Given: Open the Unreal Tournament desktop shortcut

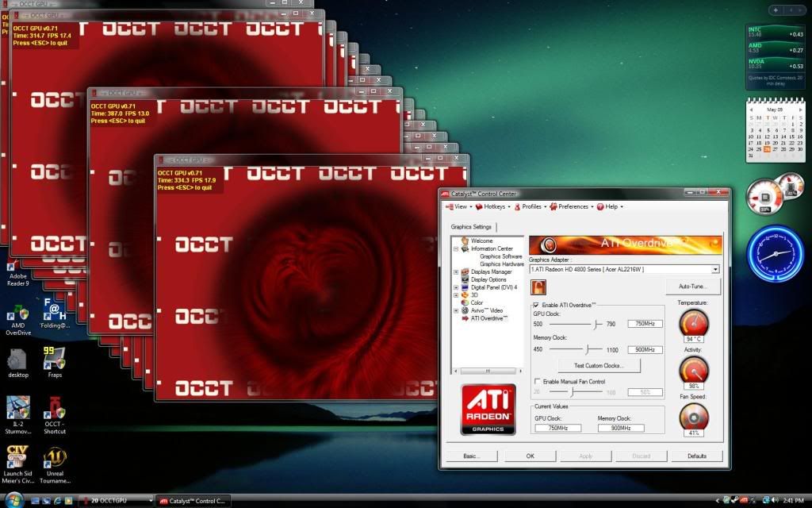Looking at the screenshot, I should (55, 465).
